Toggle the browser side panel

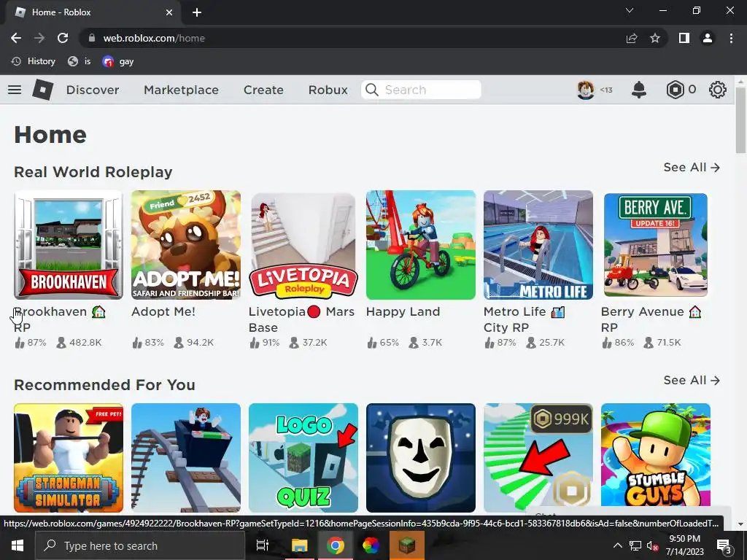pos(684,38)
